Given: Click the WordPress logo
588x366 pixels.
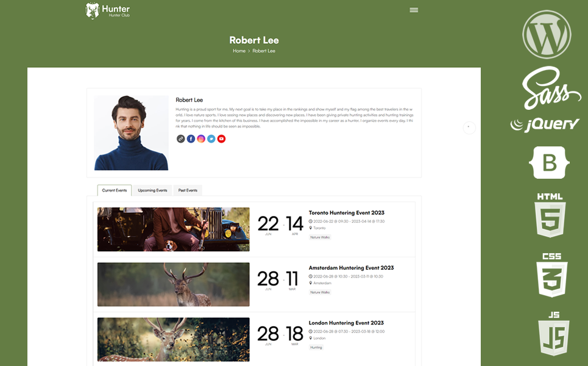Looking at the screenshot, I should point(547,34).
